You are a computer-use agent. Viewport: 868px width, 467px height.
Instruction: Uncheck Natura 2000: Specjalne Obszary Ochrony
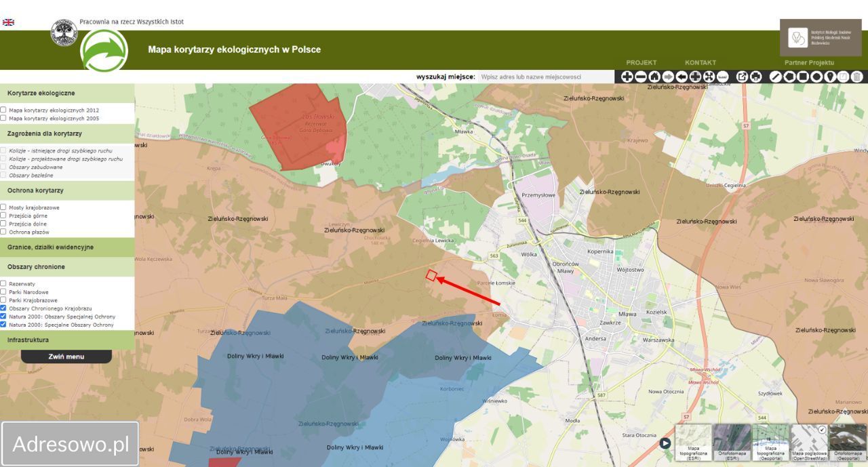(3, 325)
